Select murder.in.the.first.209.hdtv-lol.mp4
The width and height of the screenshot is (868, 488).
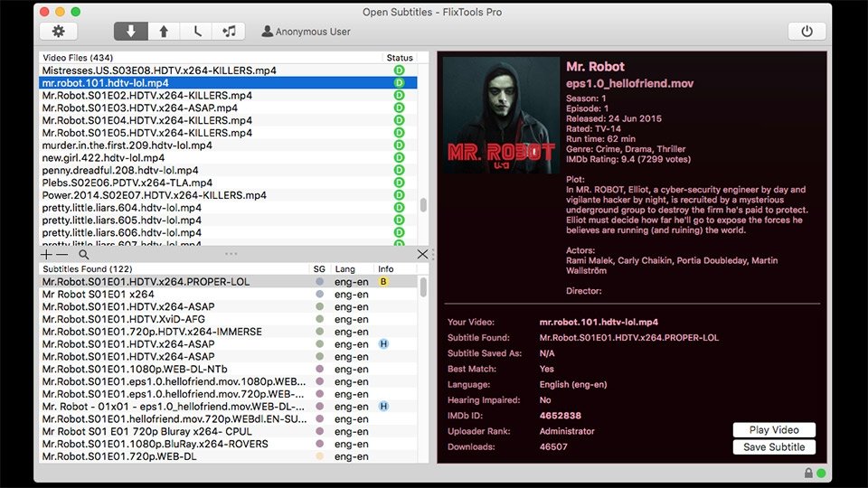(228, 145)
